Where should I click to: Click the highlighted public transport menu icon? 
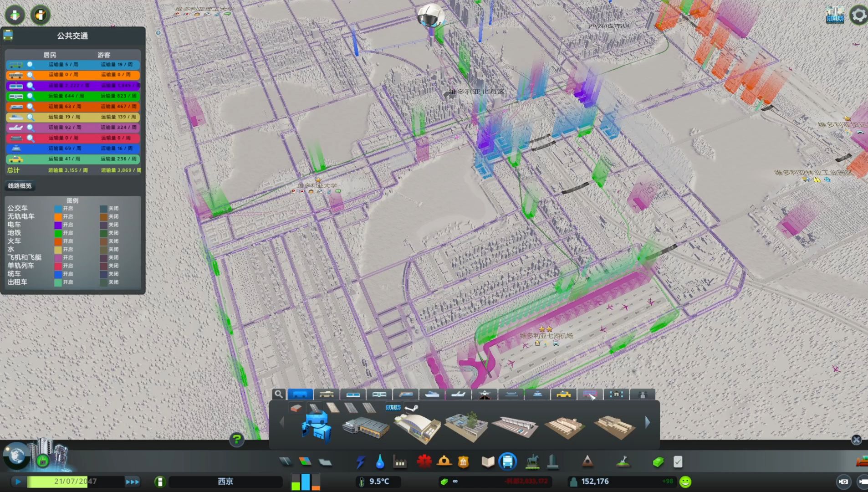tap(507, 462)
